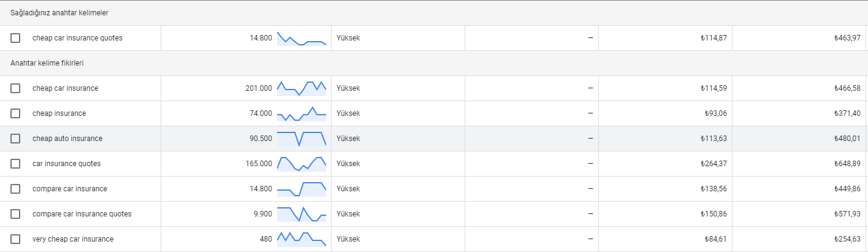Click the trend chart beside 480
The image size is (868, 252).
coord(302,239)
